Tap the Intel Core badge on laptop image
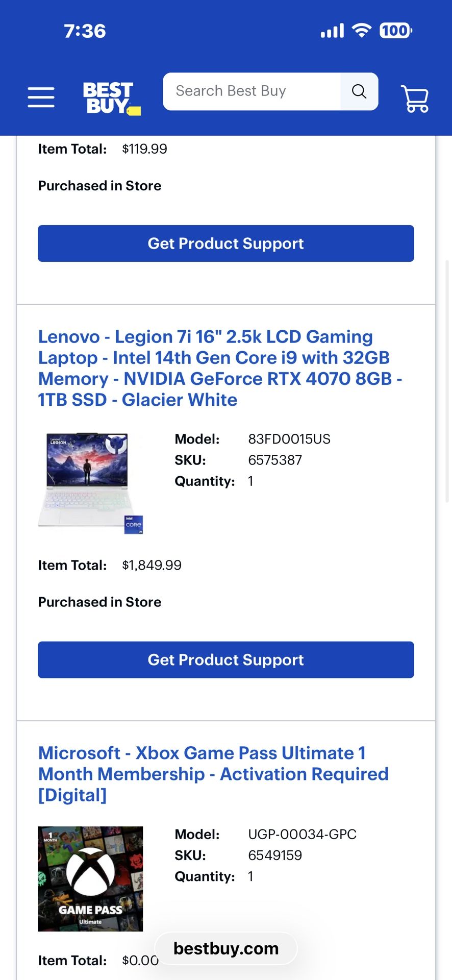The image size is (452, 980). click(x=134, y=525)
